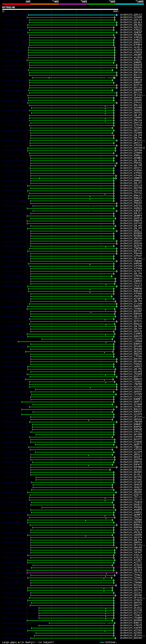Click the label UniRef100_C5YN21
The image size is (146, 644).
tap(131, 575)
